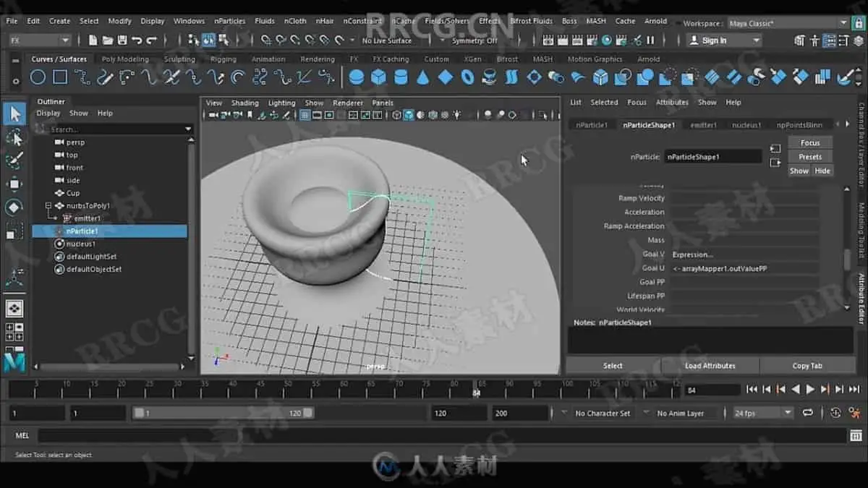Open the nParticles menu

(231, 21)
